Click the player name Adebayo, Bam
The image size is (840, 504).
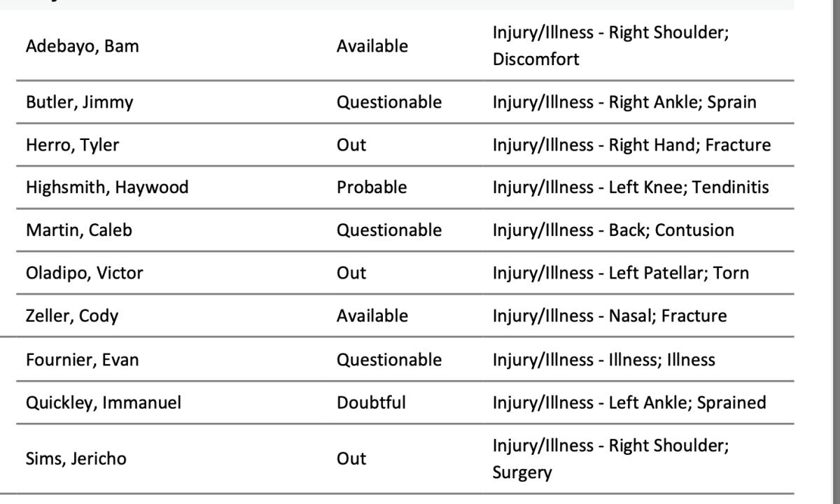tap(82, 46)
